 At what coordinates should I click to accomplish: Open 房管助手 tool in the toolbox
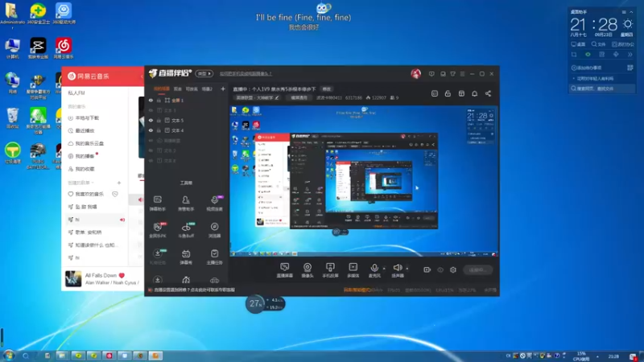point(186,204)
